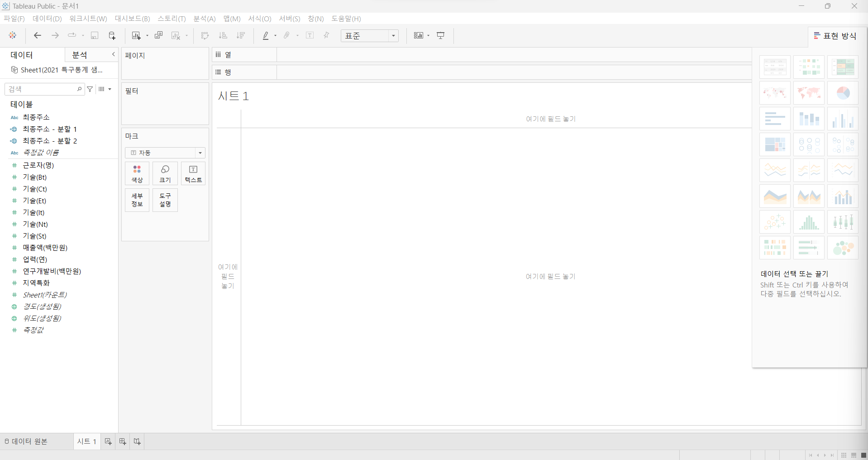Open the 분석(A) menu

(205, 19)
